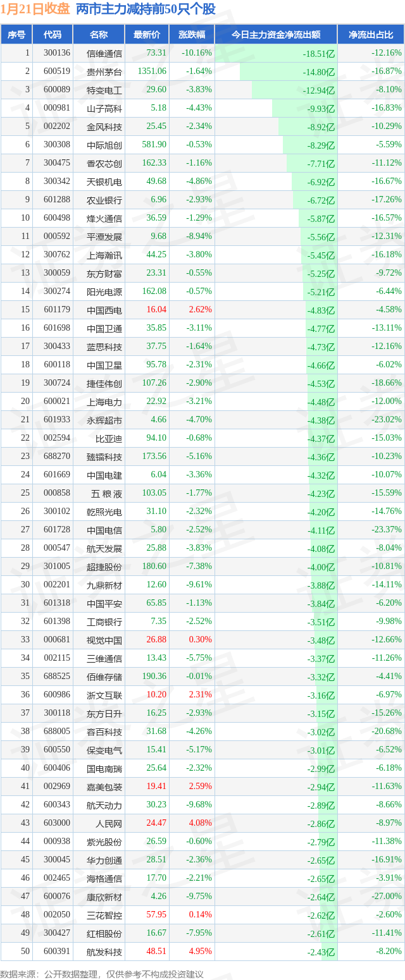Click stock name 中国平安
The height and width of the screenshot is (980, 405).
(x=104, y=603)
